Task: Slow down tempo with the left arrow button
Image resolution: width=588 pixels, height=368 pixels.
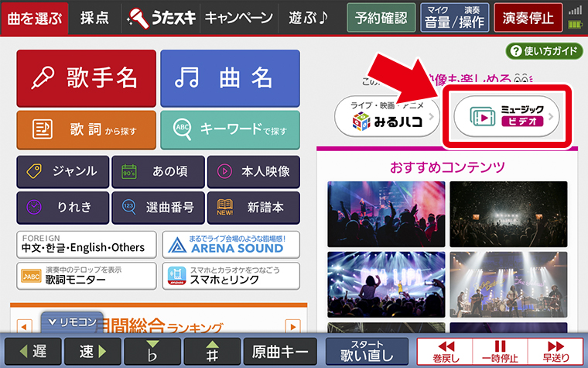Action: 33,351
